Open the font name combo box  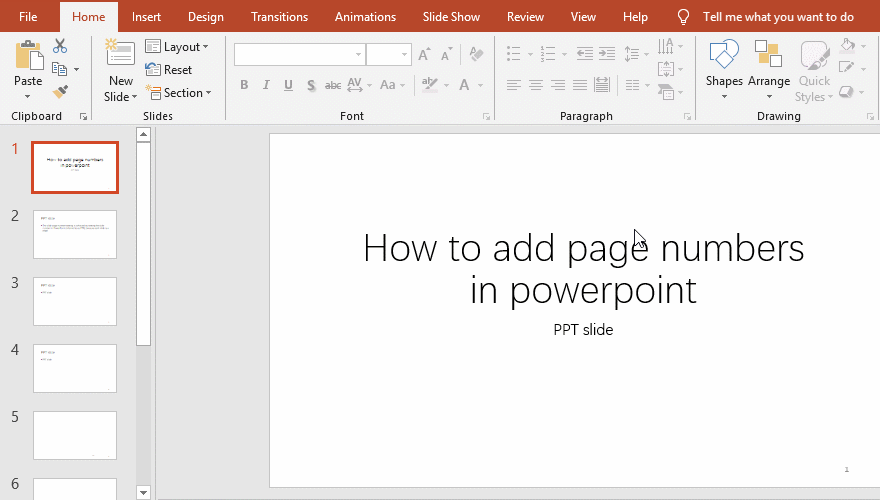tap(300, 54)
